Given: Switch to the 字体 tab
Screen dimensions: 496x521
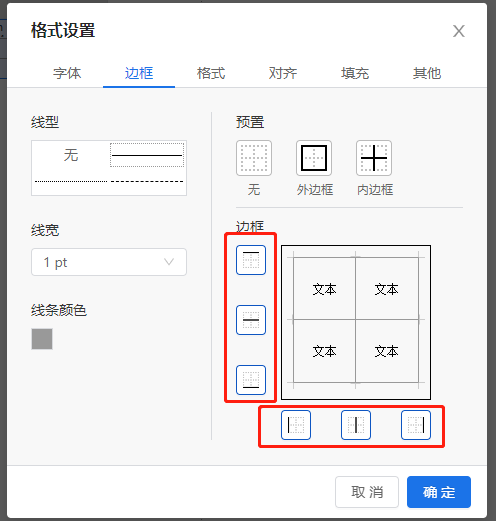Looking at the screenshot, I should coord(67,73).
